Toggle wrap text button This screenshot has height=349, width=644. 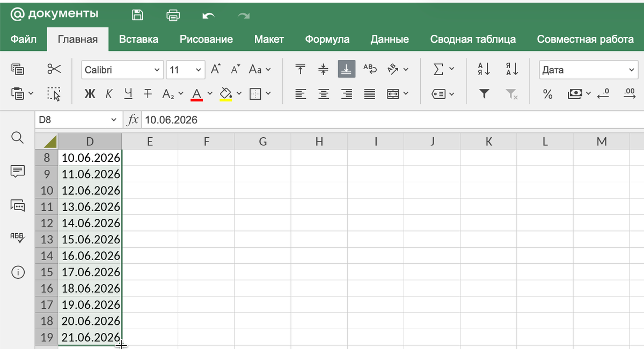pos(370,69)
